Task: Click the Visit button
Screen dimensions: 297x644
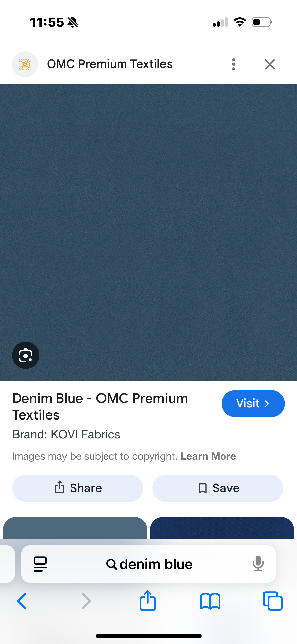Action: pos(253,404)
